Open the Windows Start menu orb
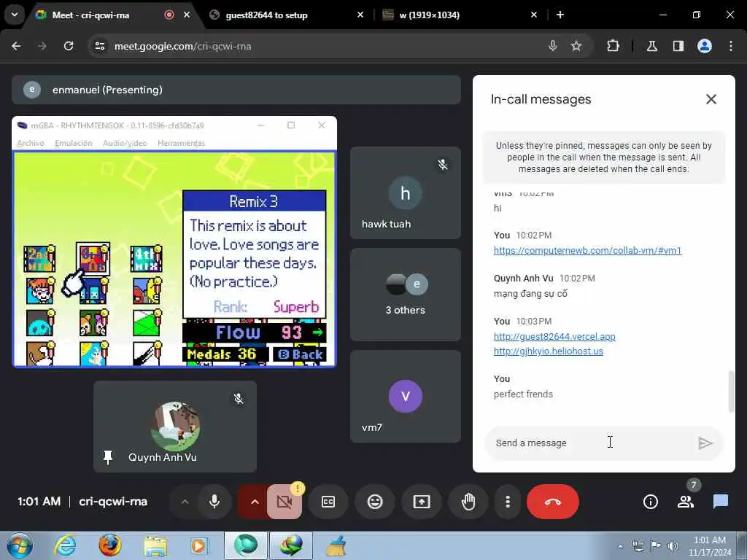 tap(20, 545)
